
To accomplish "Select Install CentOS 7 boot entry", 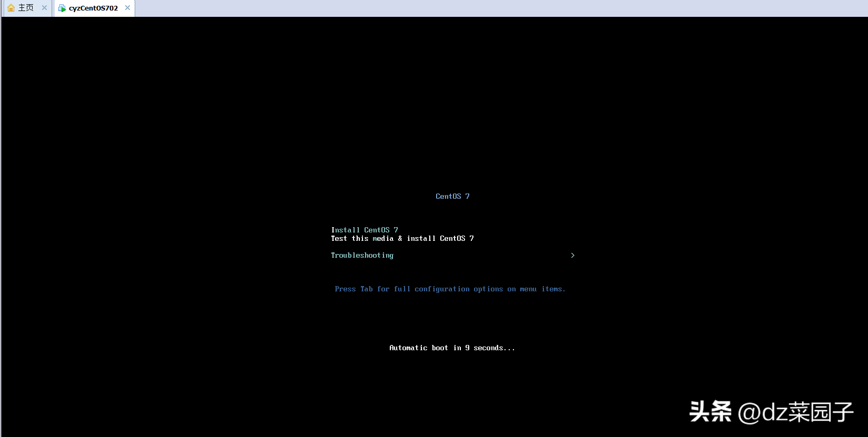I will coord(365,230).
